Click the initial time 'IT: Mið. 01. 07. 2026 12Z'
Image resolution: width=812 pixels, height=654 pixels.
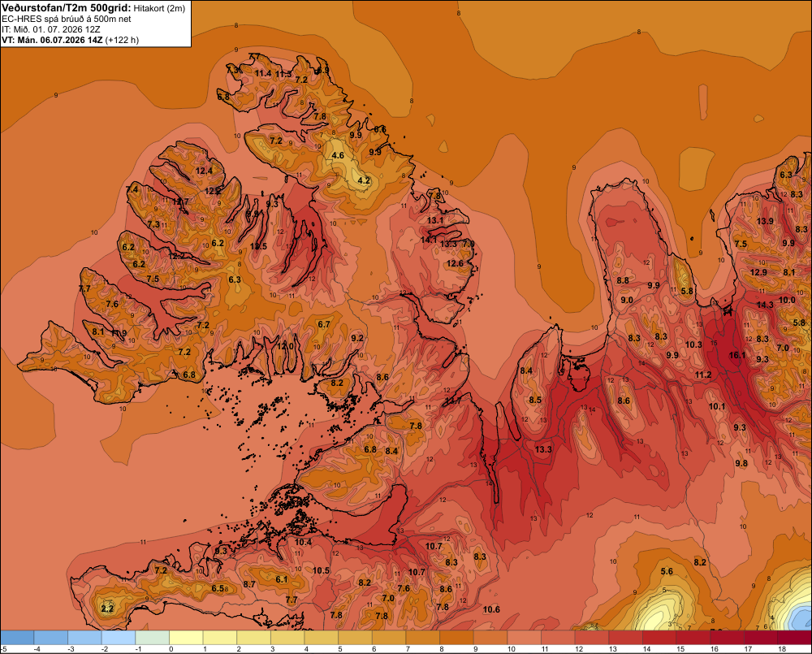(x=50, y=29)
